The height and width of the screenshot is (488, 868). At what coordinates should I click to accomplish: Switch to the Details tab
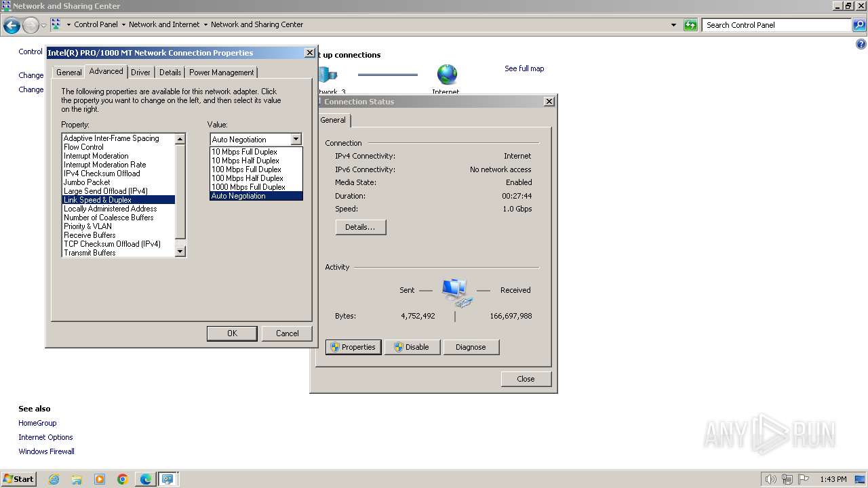click(x=170, y=73)
